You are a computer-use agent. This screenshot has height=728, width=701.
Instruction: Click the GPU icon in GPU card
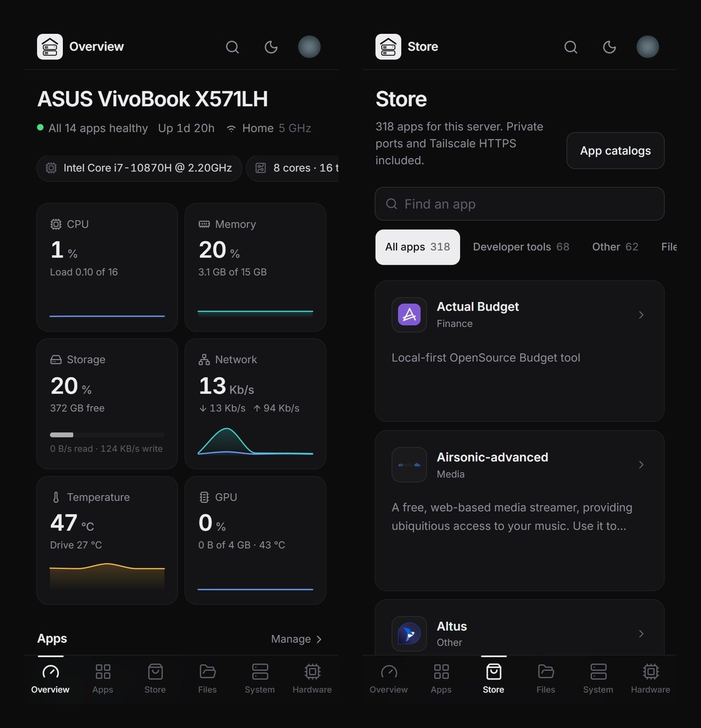click(204, 497)
